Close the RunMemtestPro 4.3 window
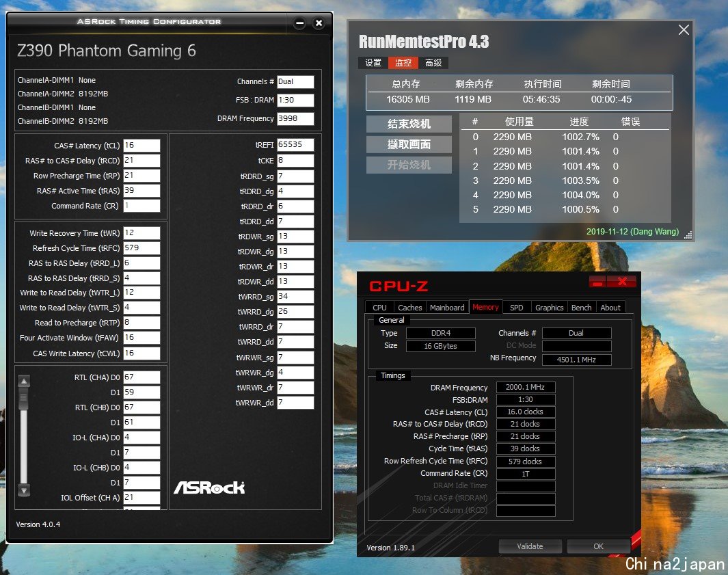Screen dimensions: 728x575 (684, 29)
